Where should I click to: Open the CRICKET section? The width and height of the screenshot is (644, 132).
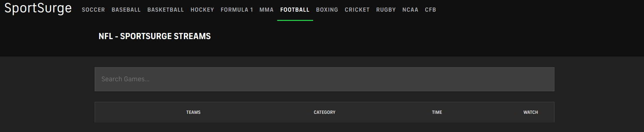coord(357,10)
